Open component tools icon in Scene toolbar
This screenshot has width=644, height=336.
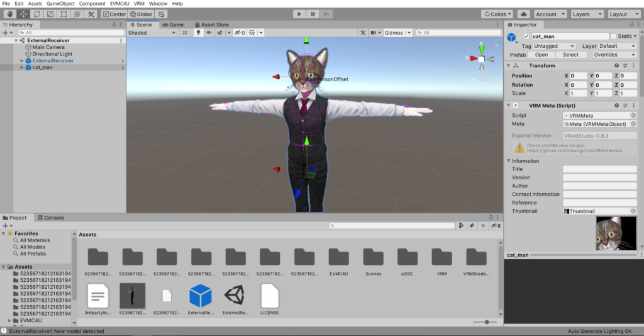[363, 33]
